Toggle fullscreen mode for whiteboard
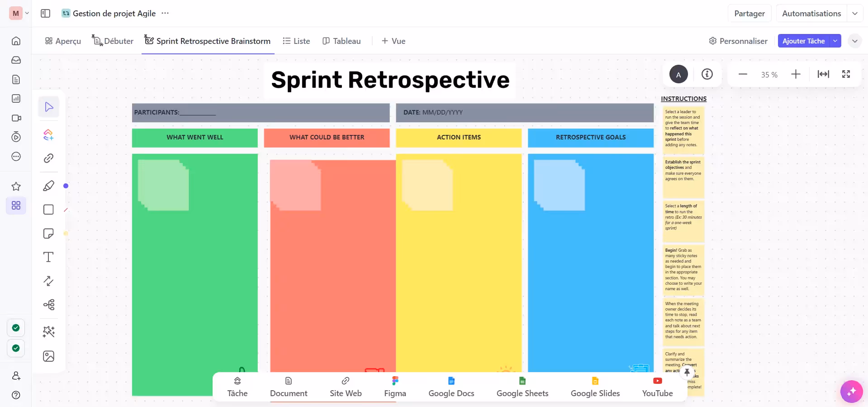868x407 pixels. click(846, 74)
